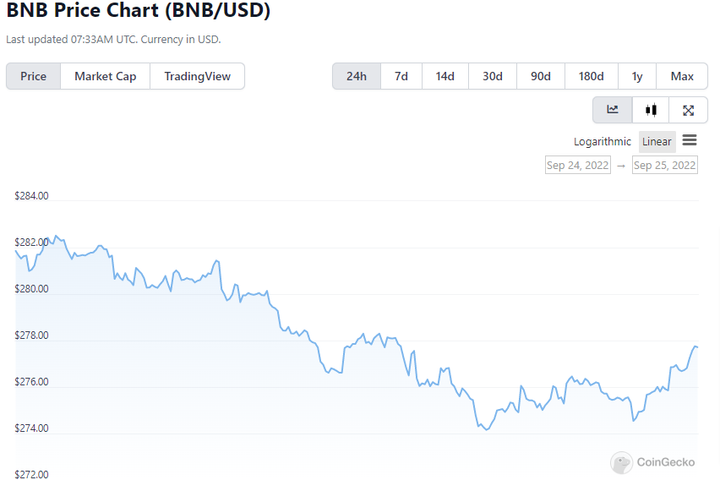720x480 pixels.
Task: Choose the 14d time range
Action: pyautogui.click(x=445, y=76)
